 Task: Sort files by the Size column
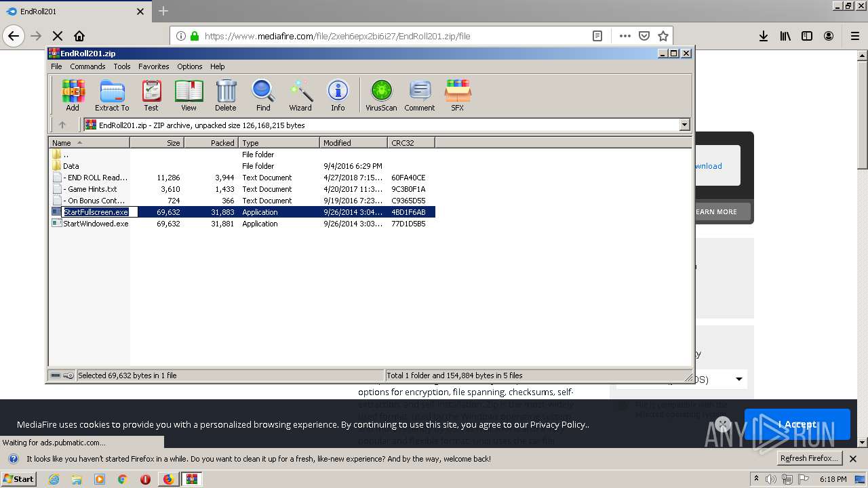(x=157, y=142)
